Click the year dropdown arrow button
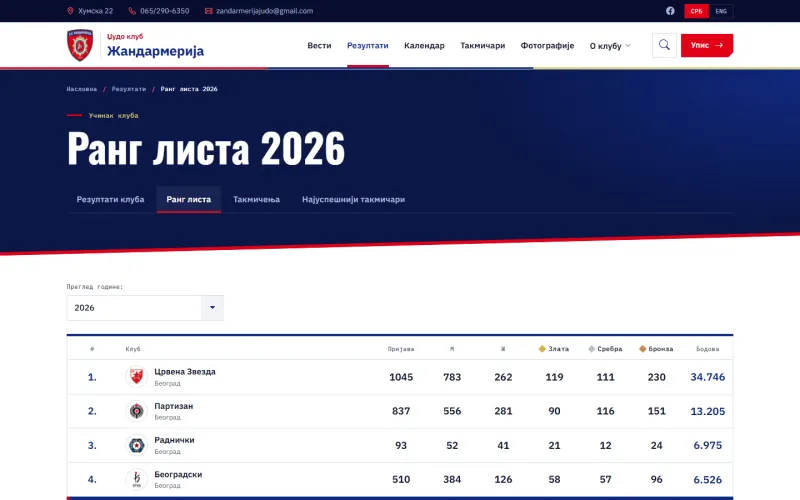The height and width of the screenshot is (500, 800). click(x=212, y=308)
